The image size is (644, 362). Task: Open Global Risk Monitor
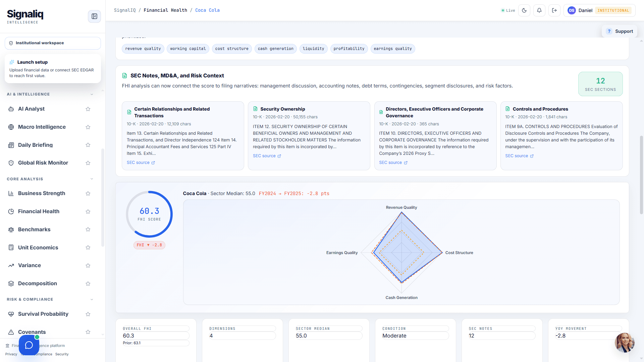pos(43,163)
